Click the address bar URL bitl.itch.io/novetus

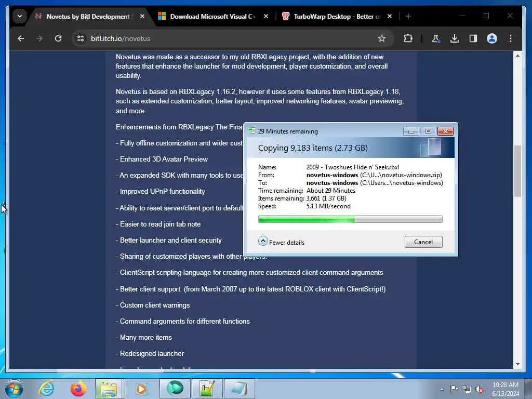[121, 38]
